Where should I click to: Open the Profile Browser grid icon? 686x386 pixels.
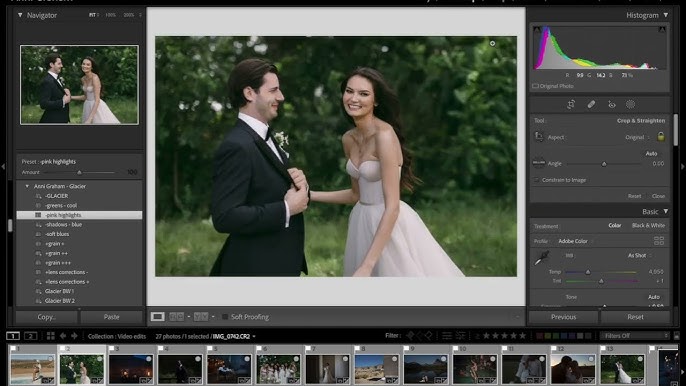pyautogui.click(x=658, y=241)
